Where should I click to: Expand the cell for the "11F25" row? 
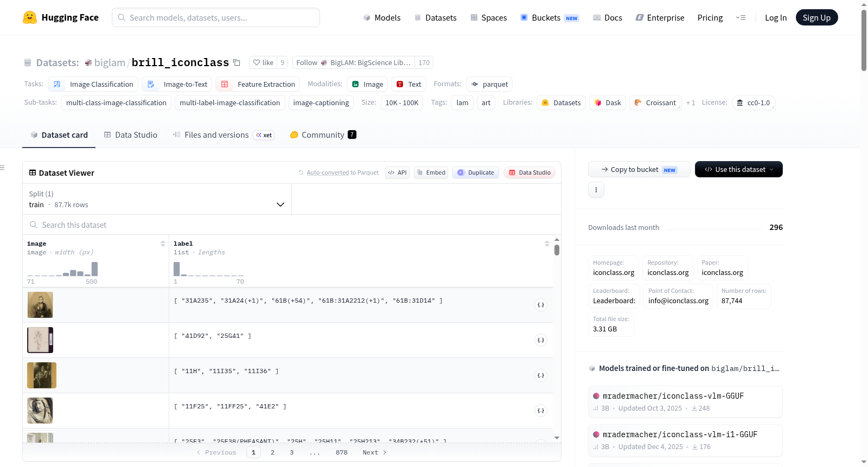click(x=541, y=411)
